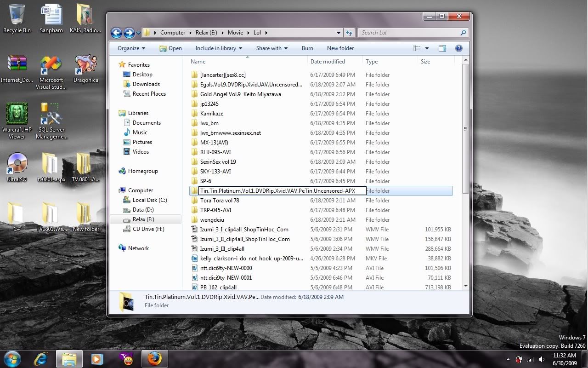Open the KAIS_Radio folder on desktop

point(85,18)
